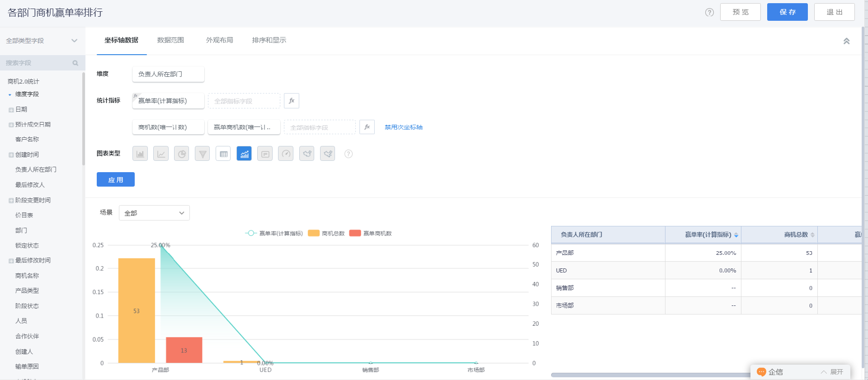Click the 负责人所在部门 dimension field chip

(168, 74)
